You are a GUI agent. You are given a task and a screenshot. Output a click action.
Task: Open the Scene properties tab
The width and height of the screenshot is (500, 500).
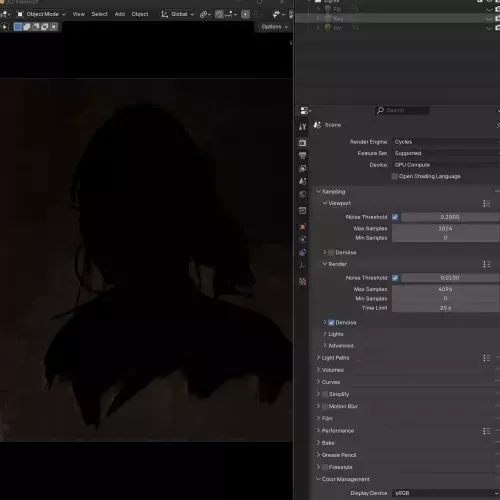pos(302,181)
